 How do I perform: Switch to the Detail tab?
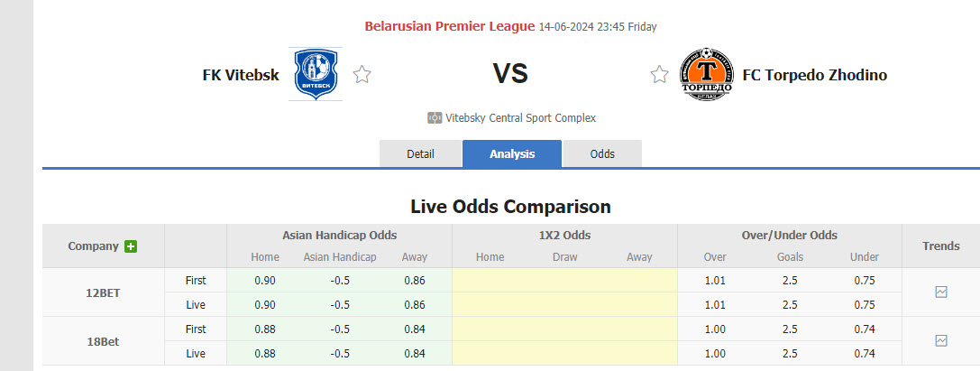(420, 154)
